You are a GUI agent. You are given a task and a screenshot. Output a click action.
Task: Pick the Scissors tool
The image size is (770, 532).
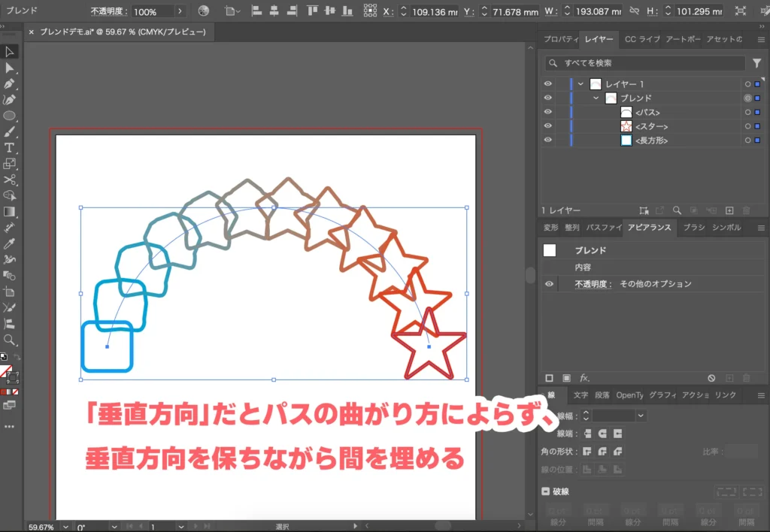point(9,180)
